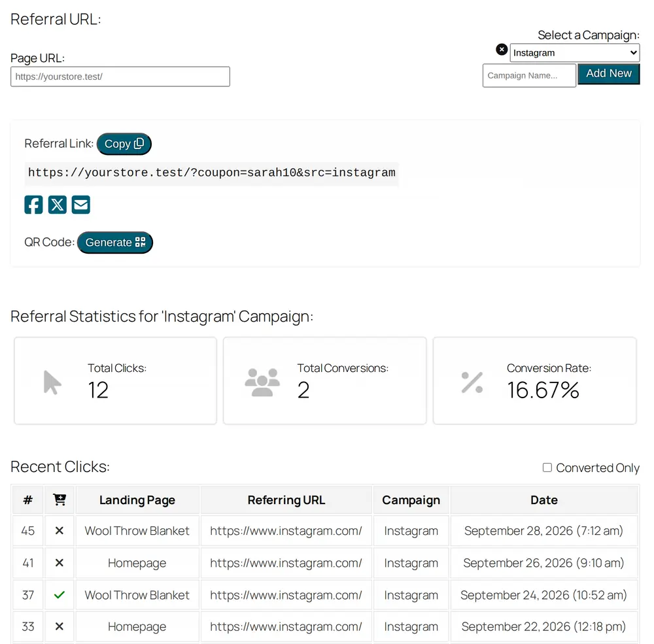Share referral link via email icon
This screenshot has width=654, height=644.
tap(81, 205)
